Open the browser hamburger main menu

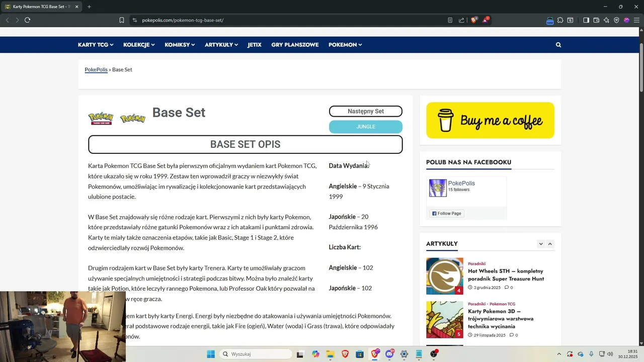point(636,20)
